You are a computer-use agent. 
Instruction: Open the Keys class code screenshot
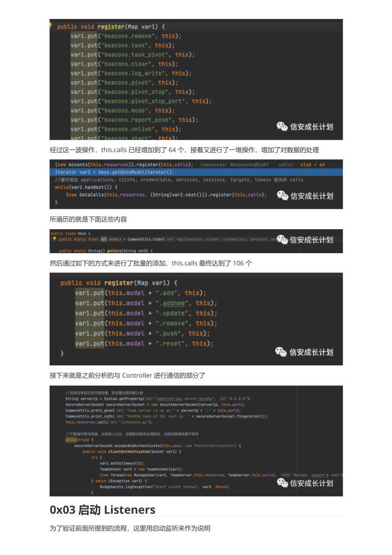pos(196,241)
